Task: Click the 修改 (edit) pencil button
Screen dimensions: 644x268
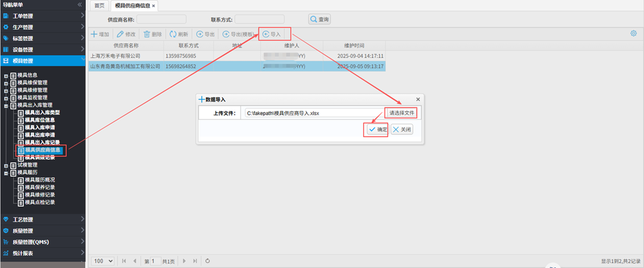Action: tap(126, 34)
